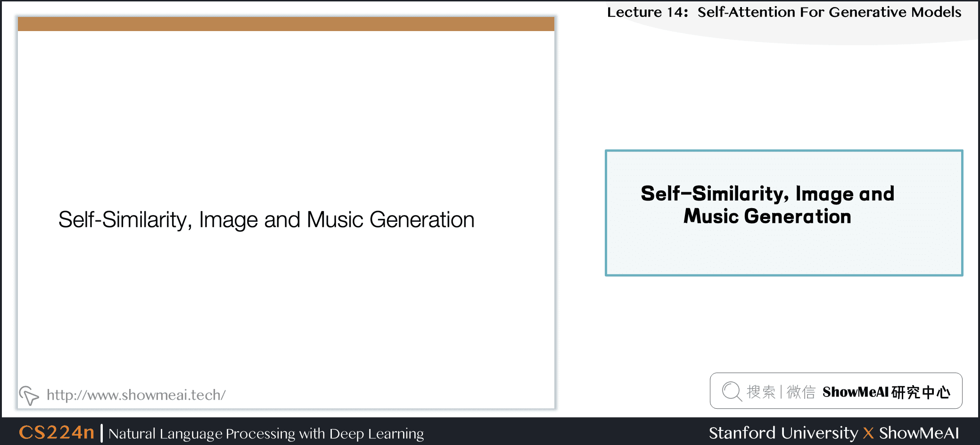Viewport: 980px width, 445px height.
Task: Open the http://www.showmeai.tech/ link
Action: point(136,395)
